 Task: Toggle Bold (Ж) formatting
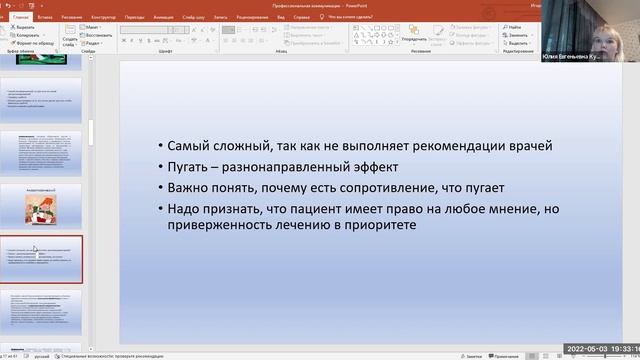(x=124, y=41)
